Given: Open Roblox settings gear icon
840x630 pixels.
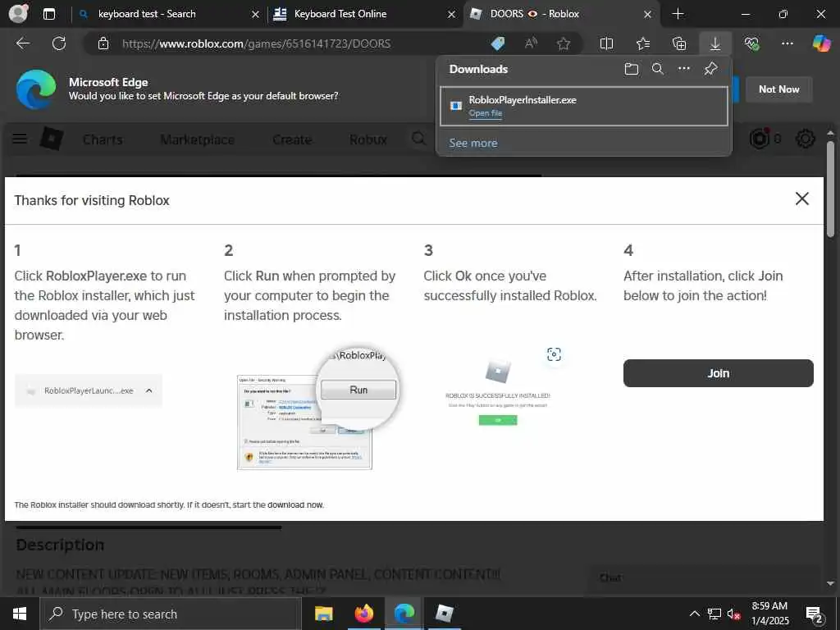Looking at the screenshot, I should tap(806, 139).
